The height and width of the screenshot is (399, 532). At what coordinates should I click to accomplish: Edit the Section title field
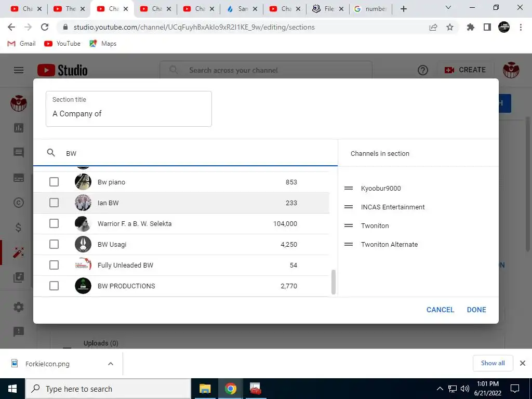point(129,109)
